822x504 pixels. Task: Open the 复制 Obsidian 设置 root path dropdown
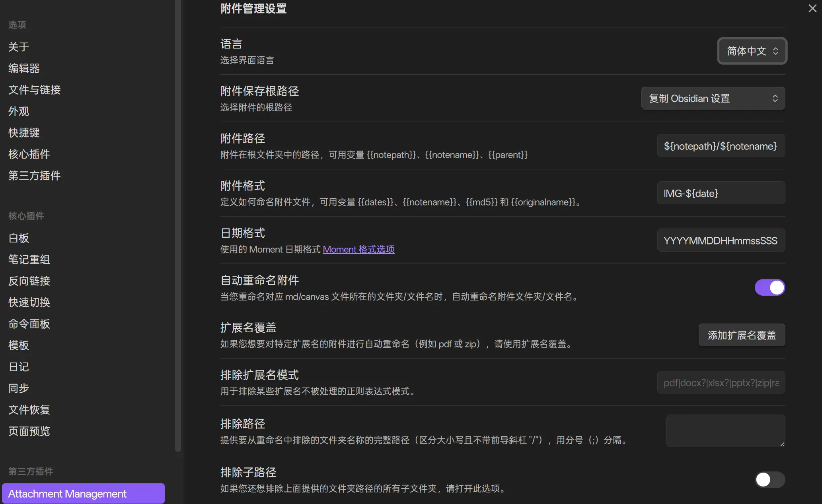713,98
